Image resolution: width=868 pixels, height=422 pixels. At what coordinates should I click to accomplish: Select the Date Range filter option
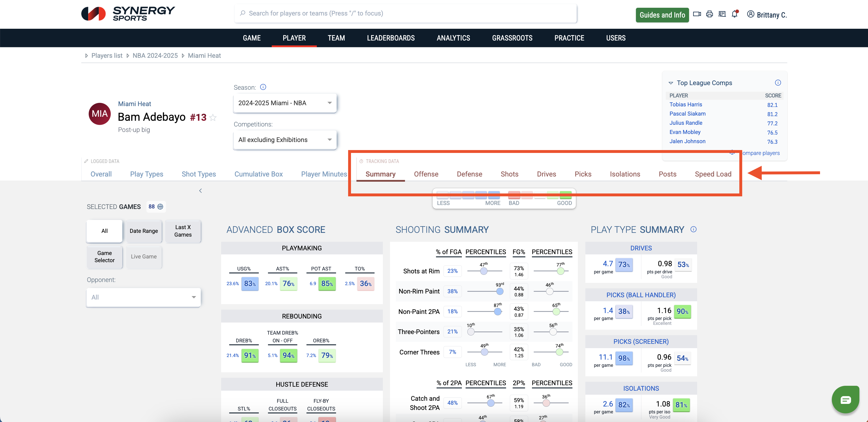pyautogui.click(x=144, y=231)
